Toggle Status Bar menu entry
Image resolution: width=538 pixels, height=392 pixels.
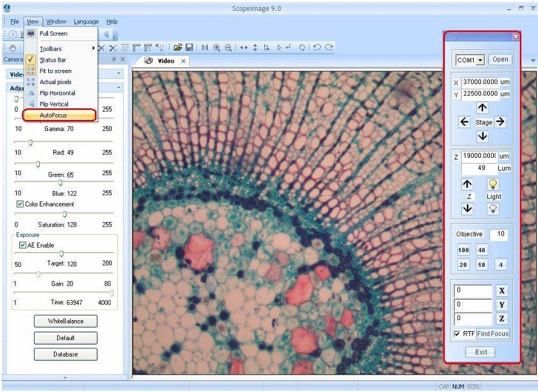point(60,60)
